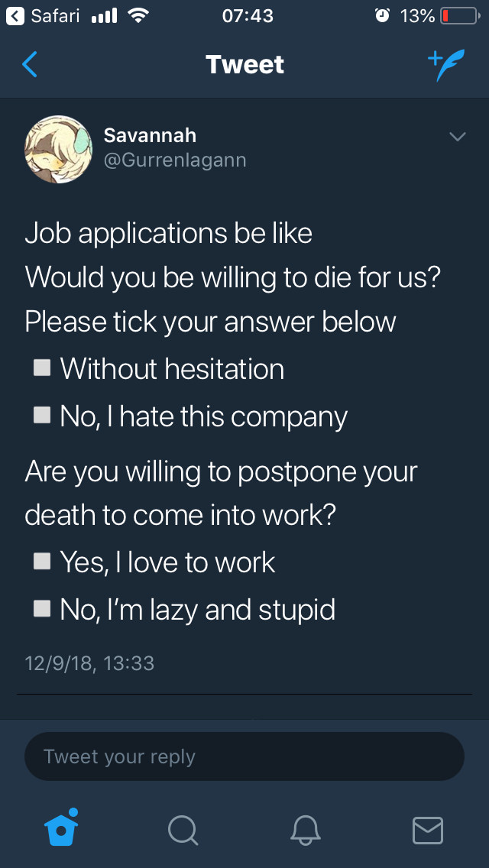Tap the 'Tweet your reply' field
Screen dimensions: 489x868
pos(244,756)
